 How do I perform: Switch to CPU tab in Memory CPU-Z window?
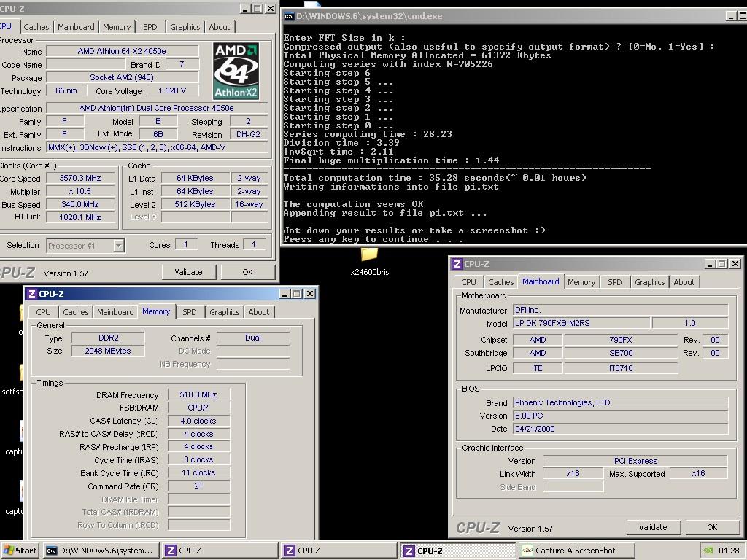(43, 312)
